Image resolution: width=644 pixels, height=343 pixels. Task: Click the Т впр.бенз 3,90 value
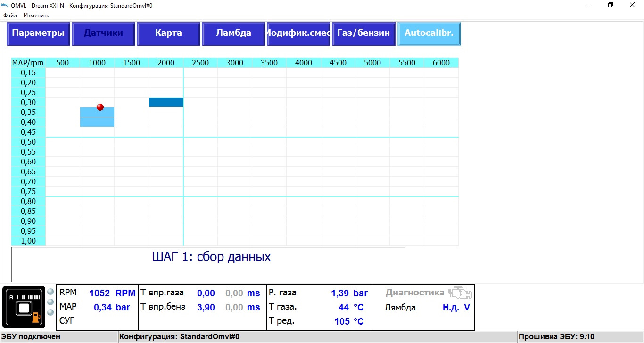pos(206,307)
